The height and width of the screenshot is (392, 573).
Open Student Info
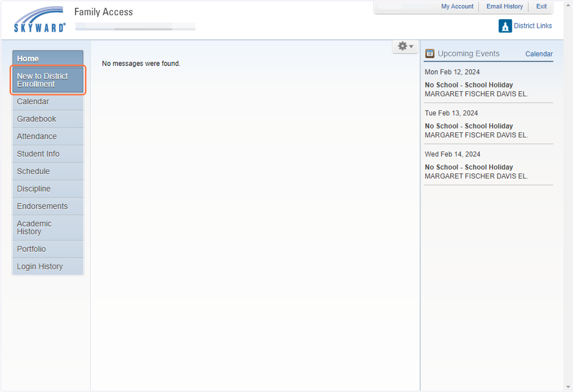pyautogui.click(x=48, y=154)
